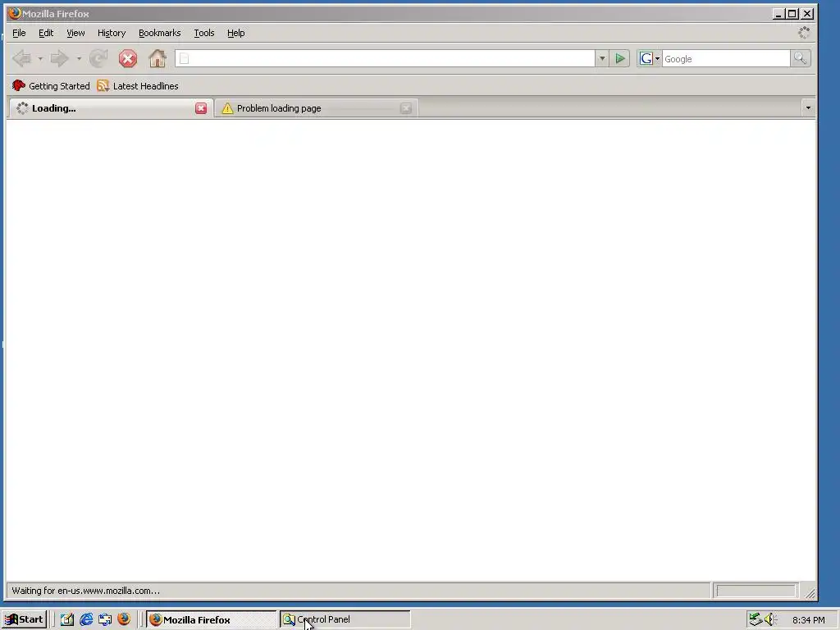Open the Getting Started bookmark
The height and width of the screenshot is (630, 840).
(51, 85)
